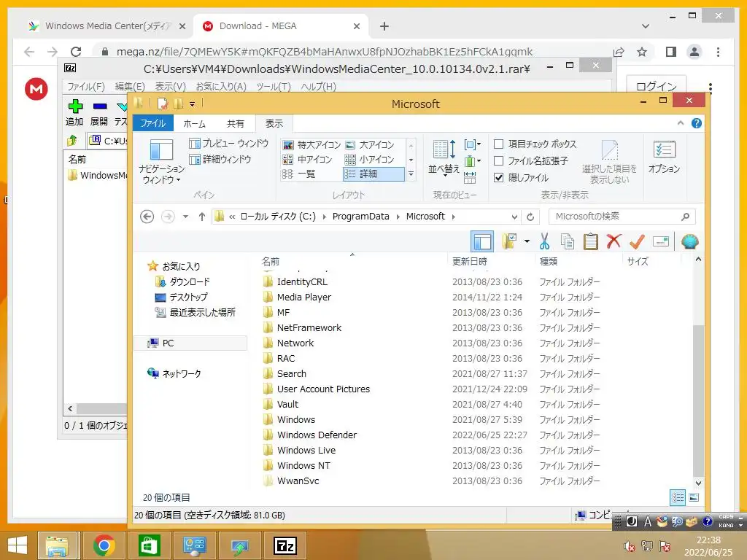The height and width of the screenshot is (560, 747).
Task: Expand the layout gallery more arrow
Action: (x=411, y=174)
